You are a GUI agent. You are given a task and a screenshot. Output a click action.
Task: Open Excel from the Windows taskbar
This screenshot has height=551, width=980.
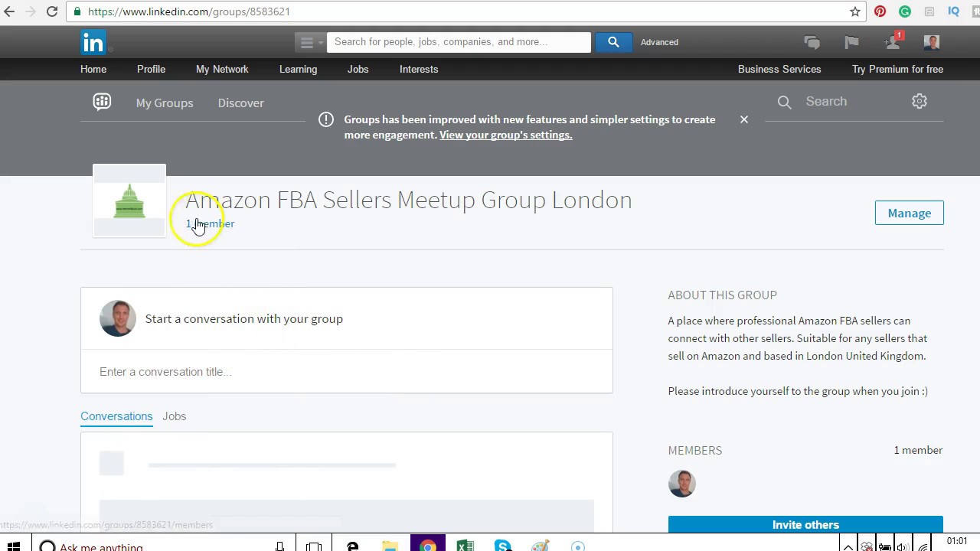(x=465, y=546)
